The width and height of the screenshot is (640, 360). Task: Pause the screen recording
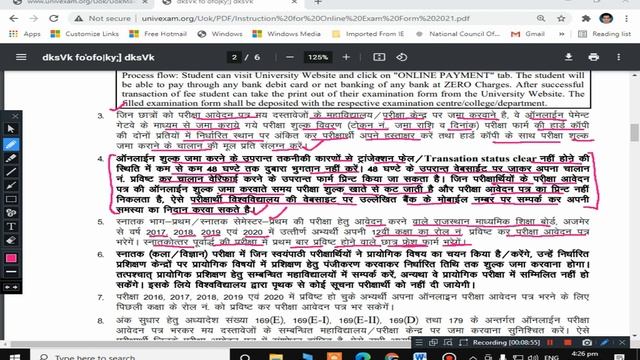coord(550,342)
